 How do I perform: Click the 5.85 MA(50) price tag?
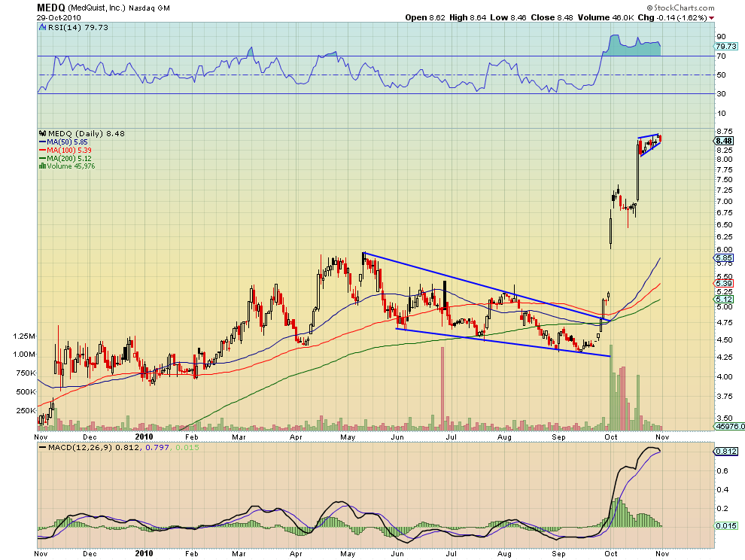(724, 257)
